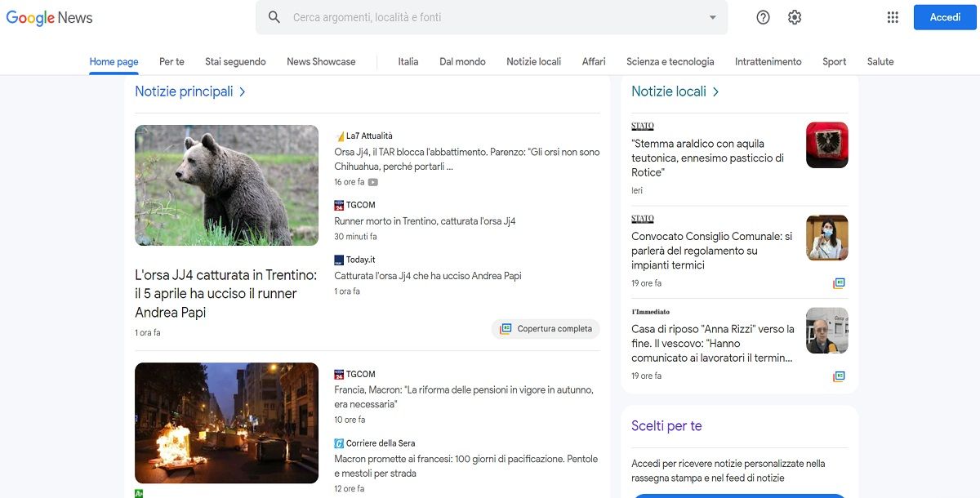980x498 pixels.
Task: Open the Affari section tab
Action: click(594, 61)
